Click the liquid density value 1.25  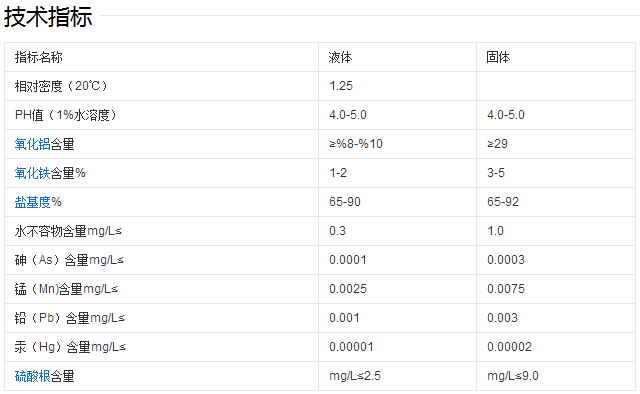coord(341,86)
